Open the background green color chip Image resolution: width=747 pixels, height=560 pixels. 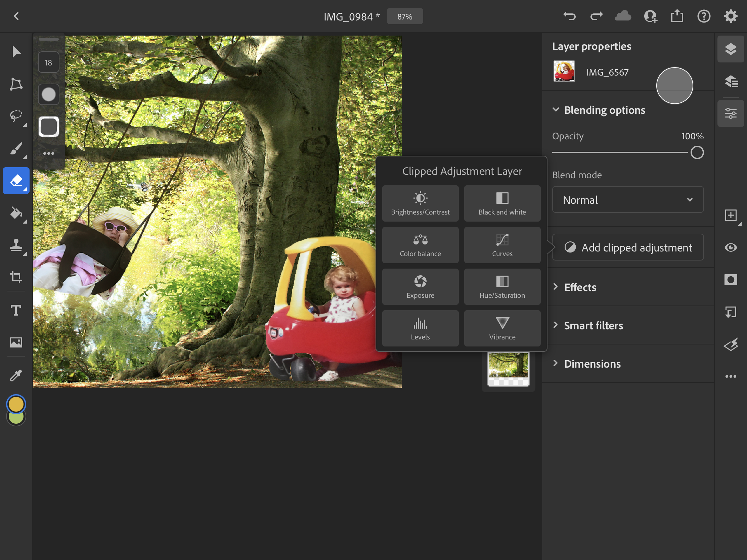pyautogui.click(x=16, y=419)
